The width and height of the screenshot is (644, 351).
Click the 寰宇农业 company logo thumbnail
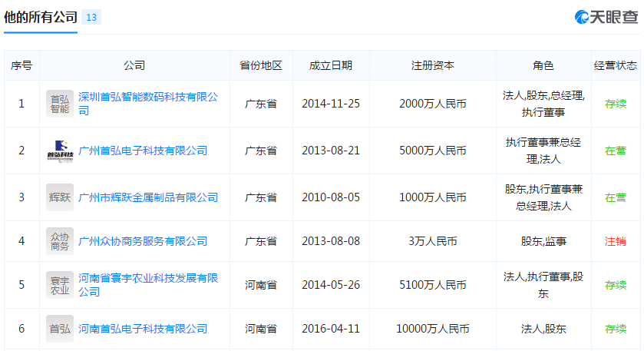[60, 285]
